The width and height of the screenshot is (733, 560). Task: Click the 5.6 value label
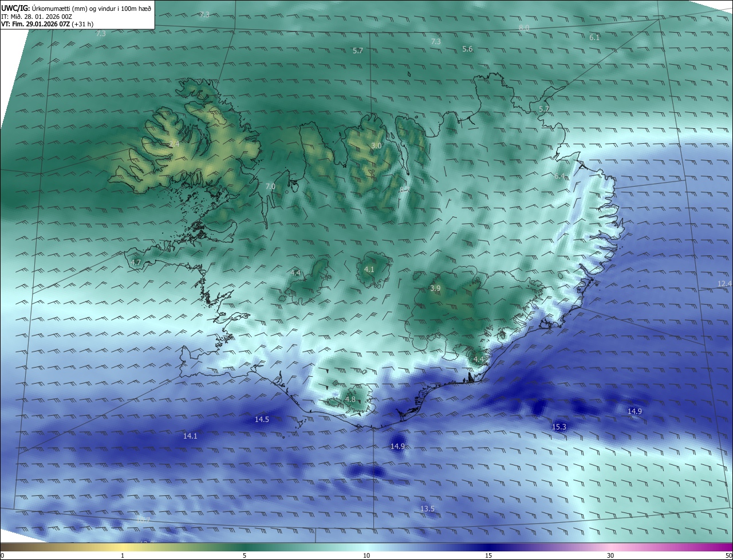[x=467, y=49]
